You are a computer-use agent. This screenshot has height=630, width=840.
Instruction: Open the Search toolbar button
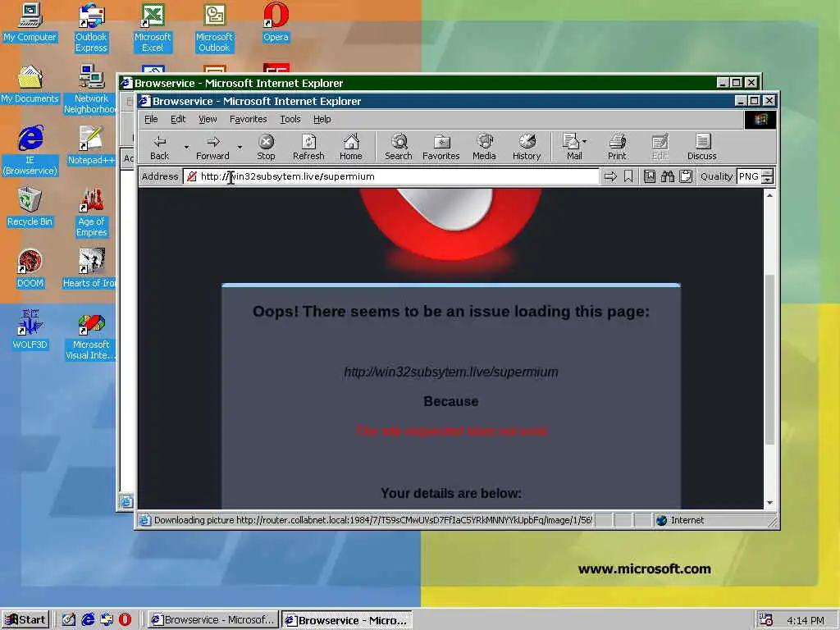pos(399,147)
